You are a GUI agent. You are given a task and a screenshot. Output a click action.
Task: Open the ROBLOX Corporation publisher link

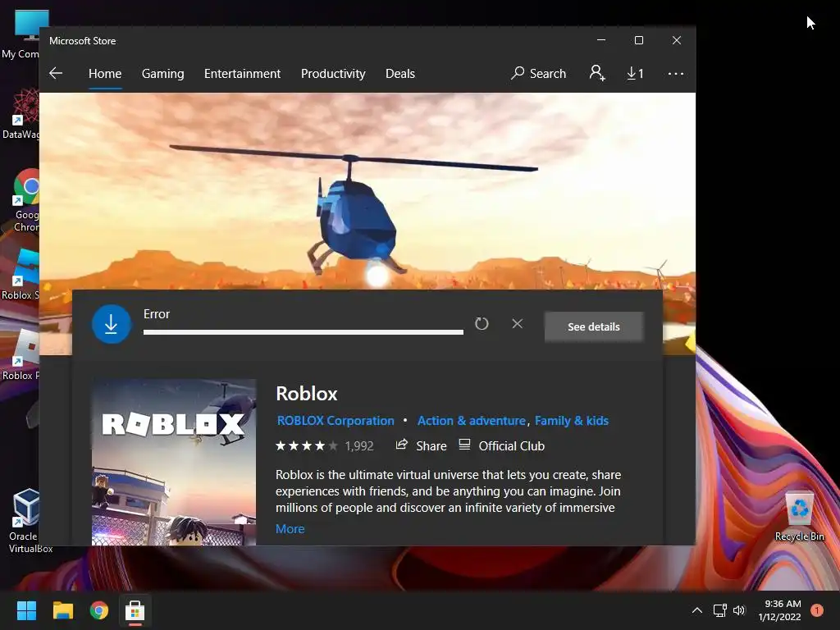pyautogui.click(x=336, y=421)
